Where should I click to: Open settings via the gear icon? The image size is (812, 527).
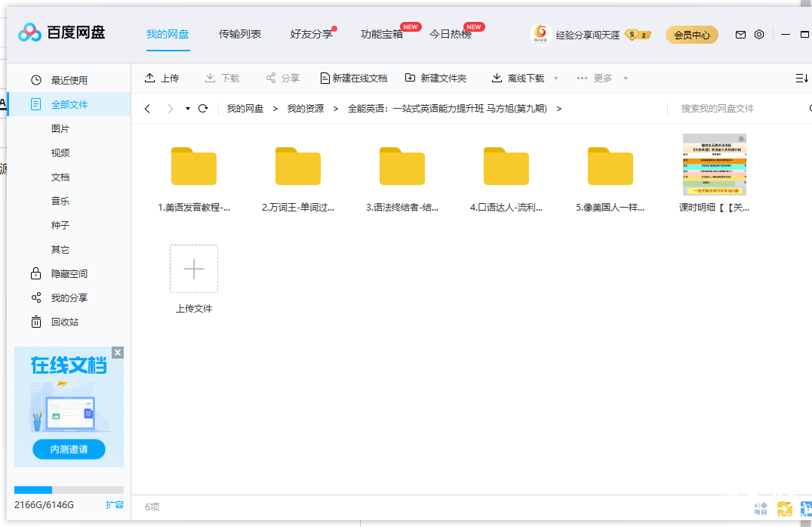click(x=759, y=35)
